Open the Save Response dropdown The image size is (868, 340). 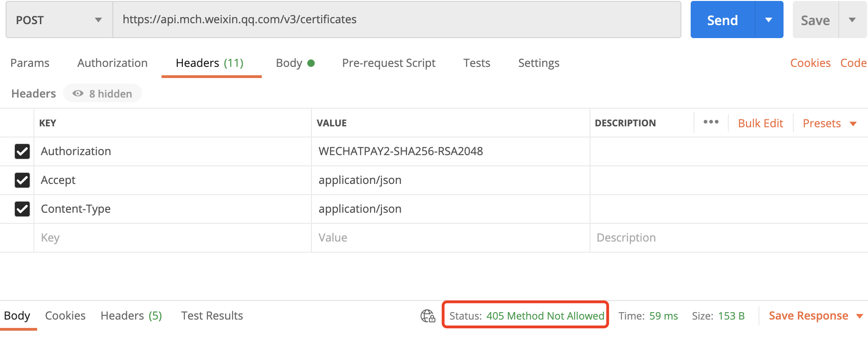coord(816,316)
